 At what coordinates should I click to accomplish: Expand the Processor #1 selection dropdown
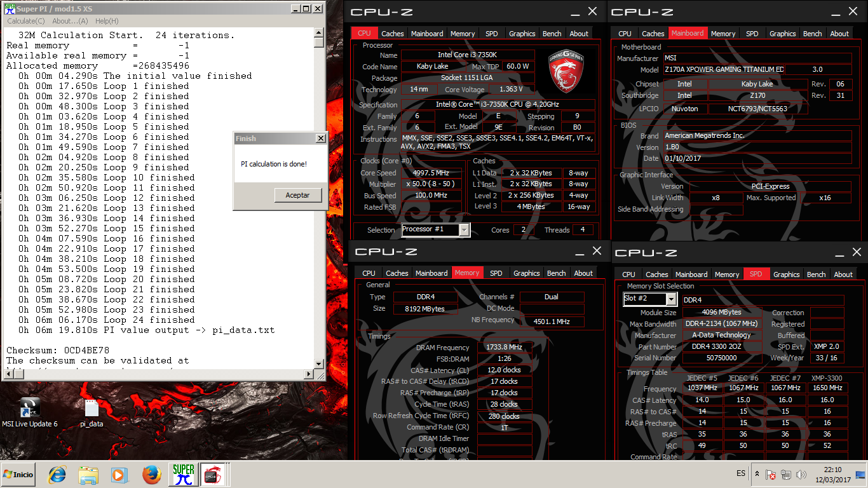(x=465, y=229)
